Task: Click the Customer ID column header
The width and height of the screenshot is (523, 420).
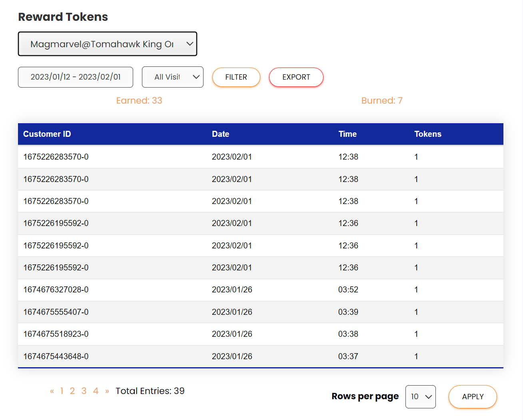Action: pos(47,134)
